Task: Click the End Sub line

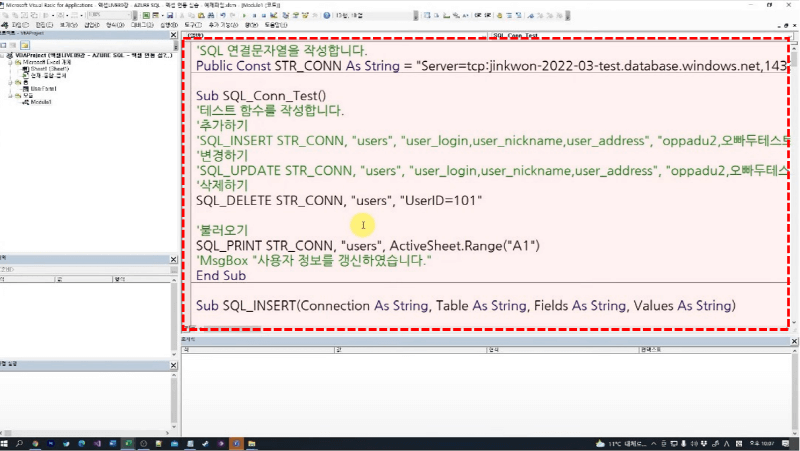Action: (x=221, y=275)
